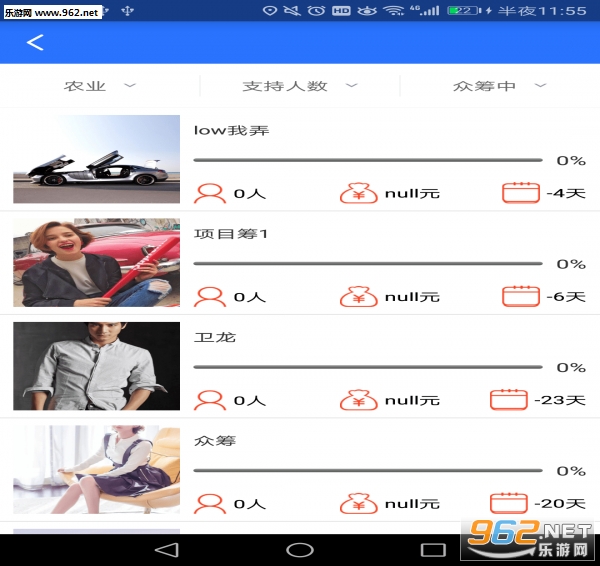Tap the Wi-Fi icon in status bar
Screen dimensions: 600x566
(x=395, y=11)
